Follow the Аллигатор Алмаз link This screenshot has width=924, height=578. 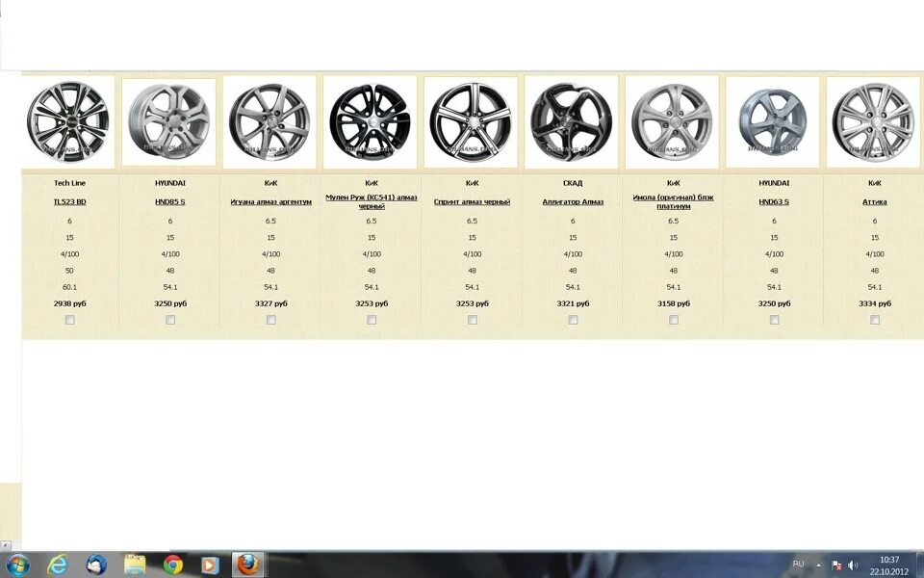(x=573, y=201)
